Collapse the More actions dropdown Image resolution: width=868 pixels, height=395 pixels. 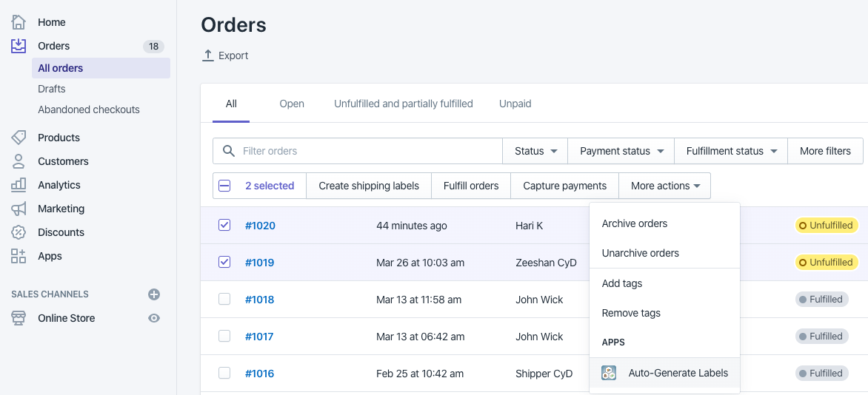click(665, 186)
